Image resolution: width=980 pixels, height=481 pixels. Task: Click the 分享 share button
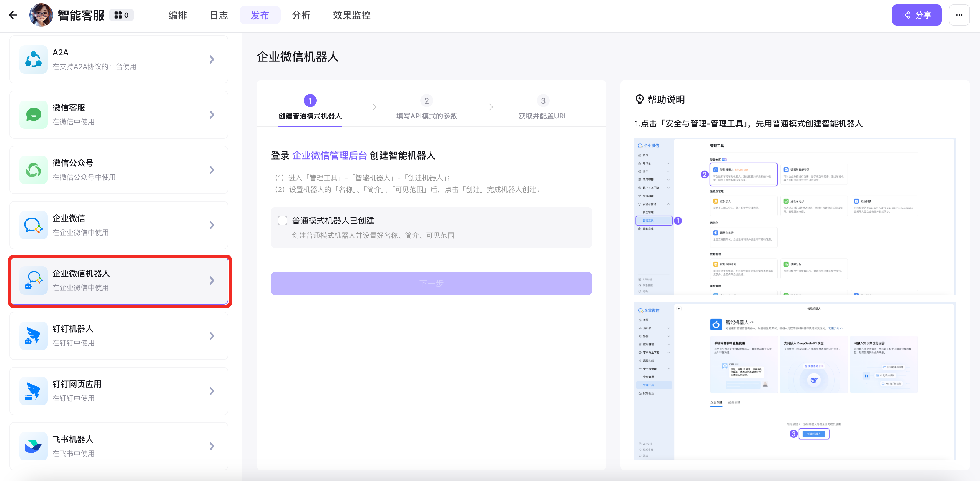[x=916, y=15]
